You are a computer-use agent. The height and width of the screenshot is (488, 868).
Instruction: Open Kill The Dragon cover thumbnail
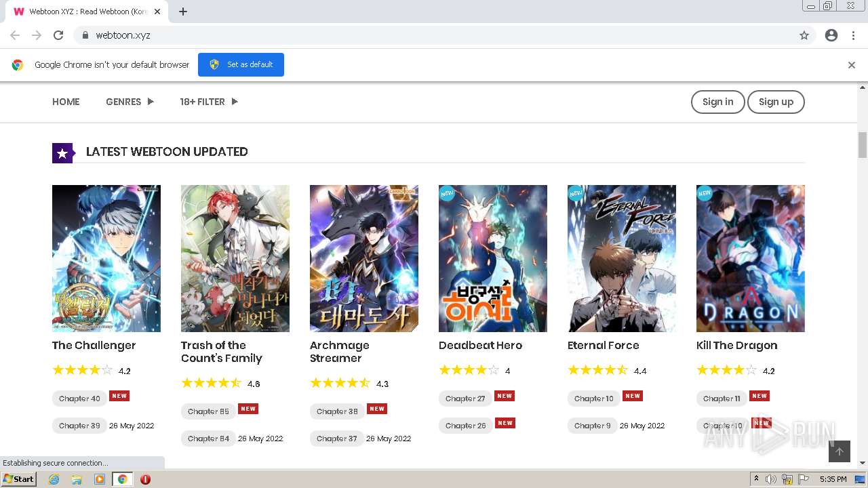coord(751,258)
